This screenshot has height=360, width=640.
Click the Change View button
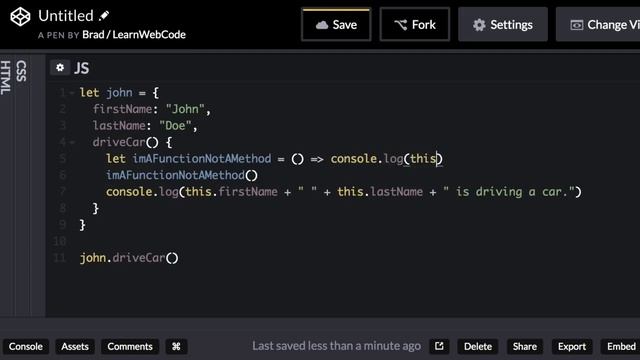pyautogui.click(x=598, y=25)
